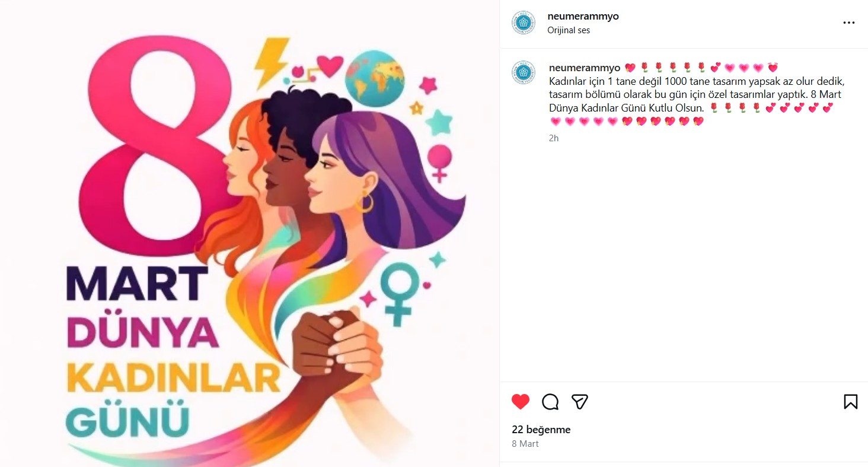868x467 pixels.
Task: Unlike the post with the red heart
Action: click(x=520, y=402)
